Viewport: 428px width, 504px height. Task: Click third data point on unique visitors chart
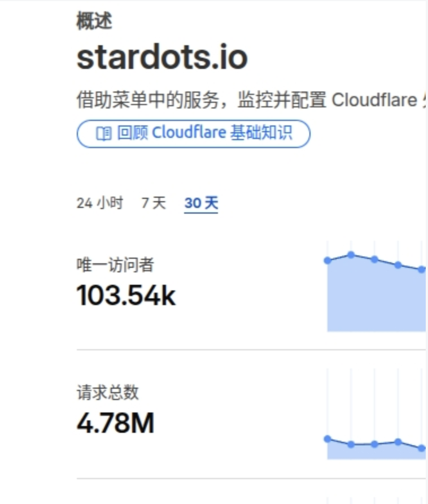click(374, 259)
